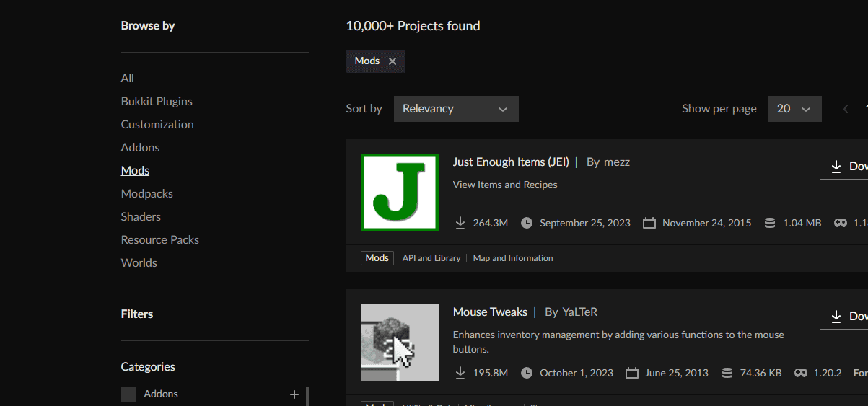
Task: Remove the Mods filter tag
Action: (393, 61)
